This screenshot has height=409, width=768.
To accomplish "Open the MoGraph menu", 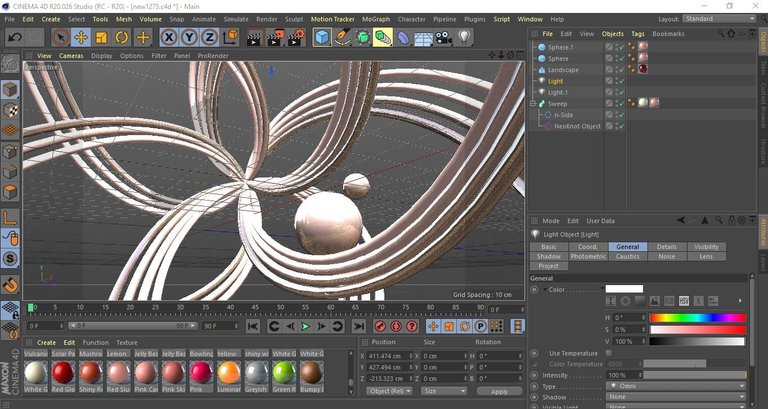I will tap(376, 19).
